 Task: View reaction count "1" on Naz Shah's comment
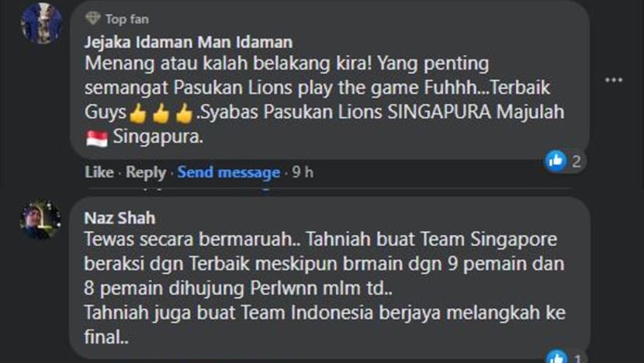click(x=576, y=358)
